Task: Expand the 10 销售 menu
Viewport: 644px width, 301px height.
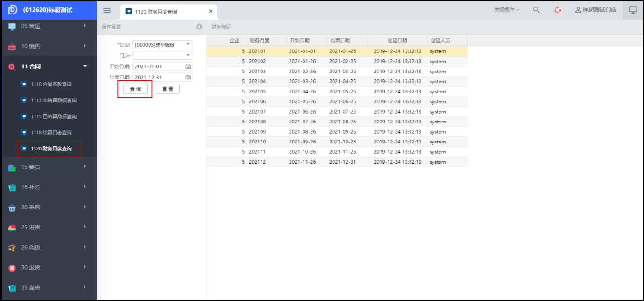Action: (x=85, y=46)
